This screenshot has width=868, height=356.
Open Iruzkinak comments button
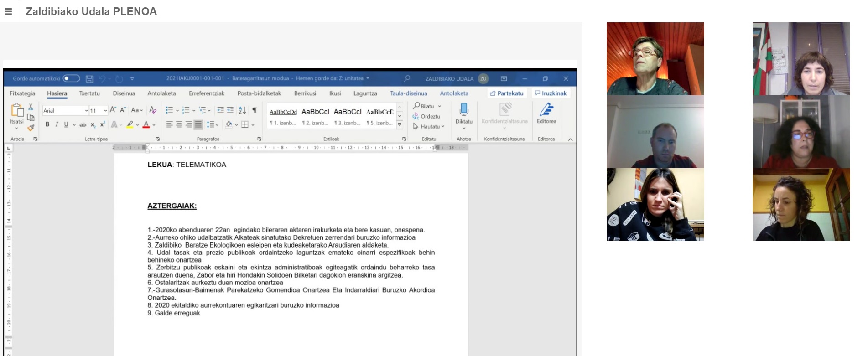(x=551, y=93)
